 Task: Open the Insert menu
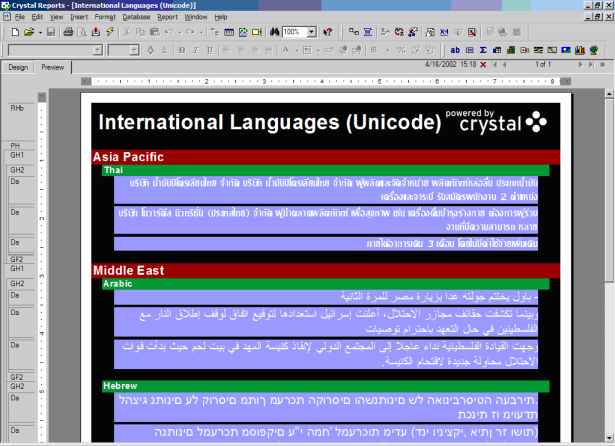point(79,17)
